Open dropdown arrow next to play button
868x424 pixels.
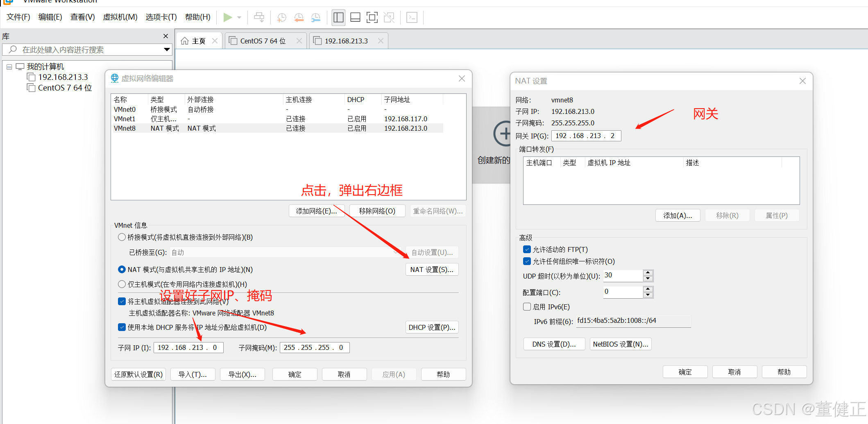239,18
